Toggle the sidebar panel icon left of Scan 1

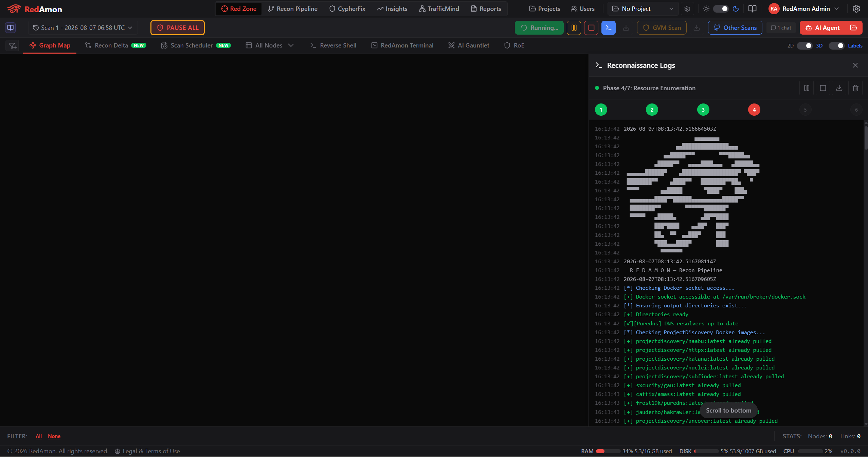click(x=11, y=27)
